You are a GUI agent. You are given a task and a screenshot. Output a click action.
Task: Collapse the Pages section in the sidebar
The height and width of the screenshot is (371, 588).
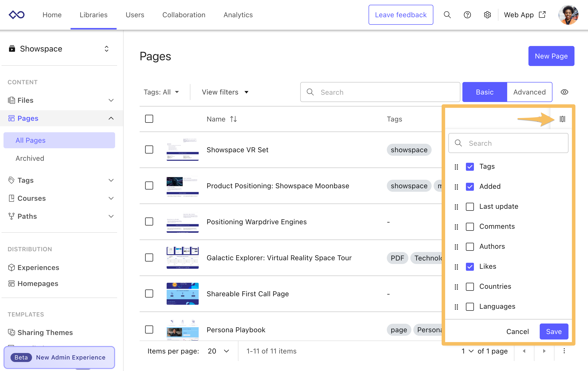pos(111,118)
